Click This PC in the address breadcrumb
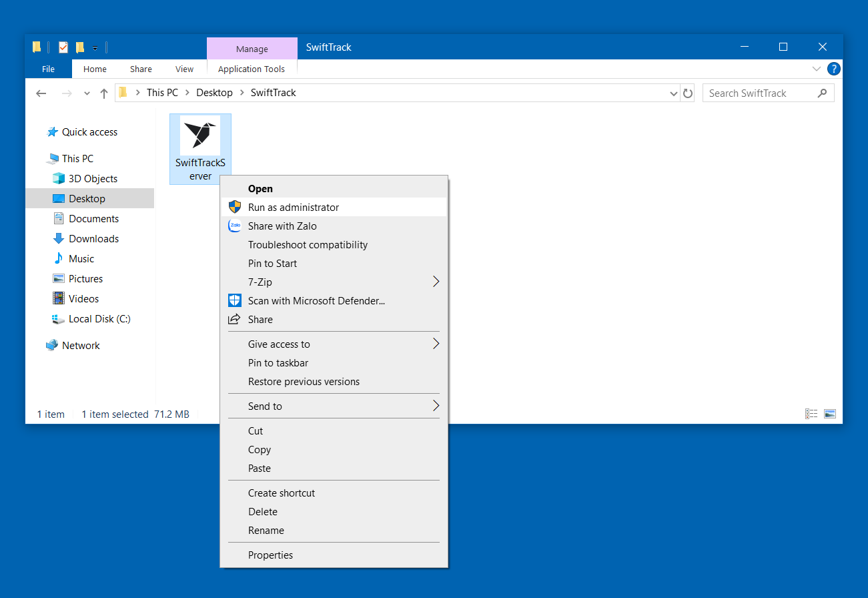 click(162, 93)
